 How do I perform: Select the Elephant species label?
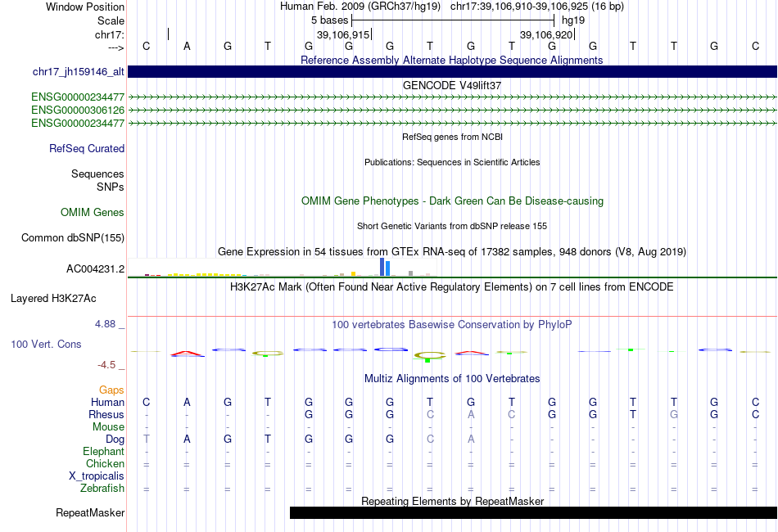(103, 451)
